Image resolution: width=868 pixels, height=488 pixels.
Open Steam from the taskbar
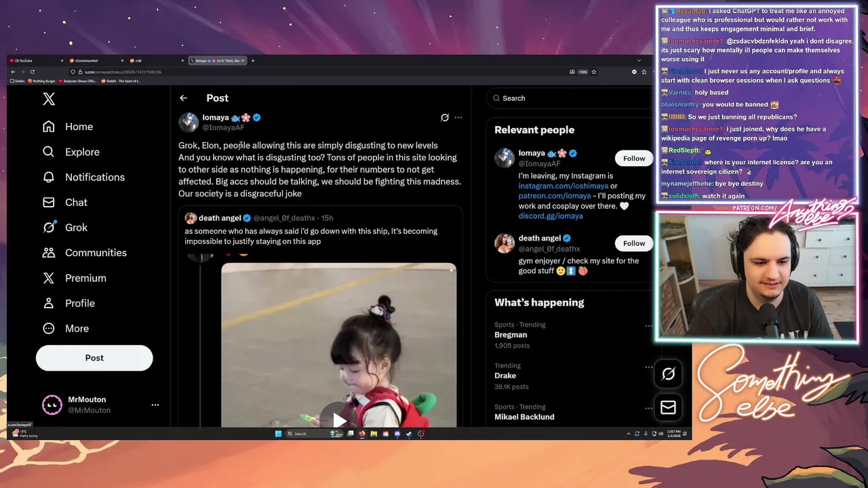click(x=409, y=434)
